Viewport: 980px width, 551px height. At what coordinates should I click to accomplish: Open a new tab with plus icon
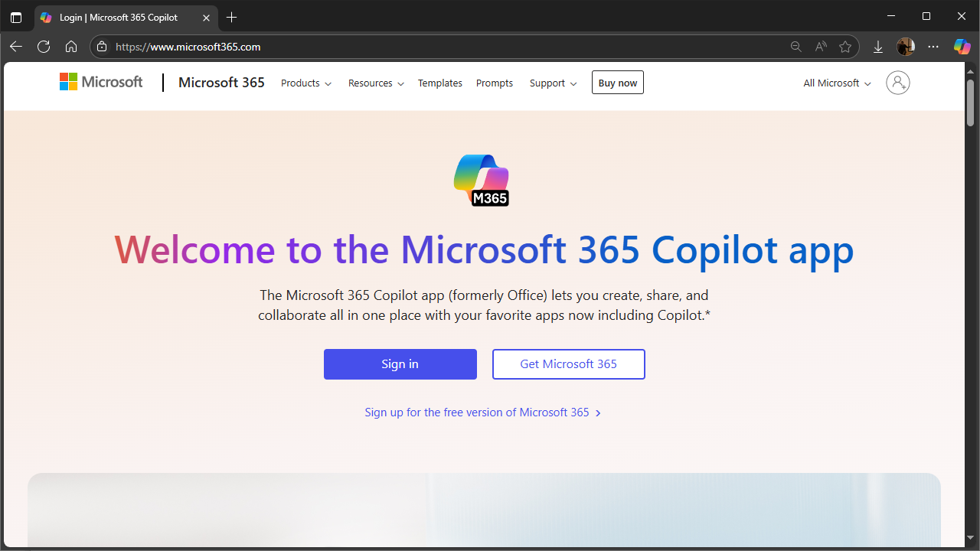click(232, 17)
